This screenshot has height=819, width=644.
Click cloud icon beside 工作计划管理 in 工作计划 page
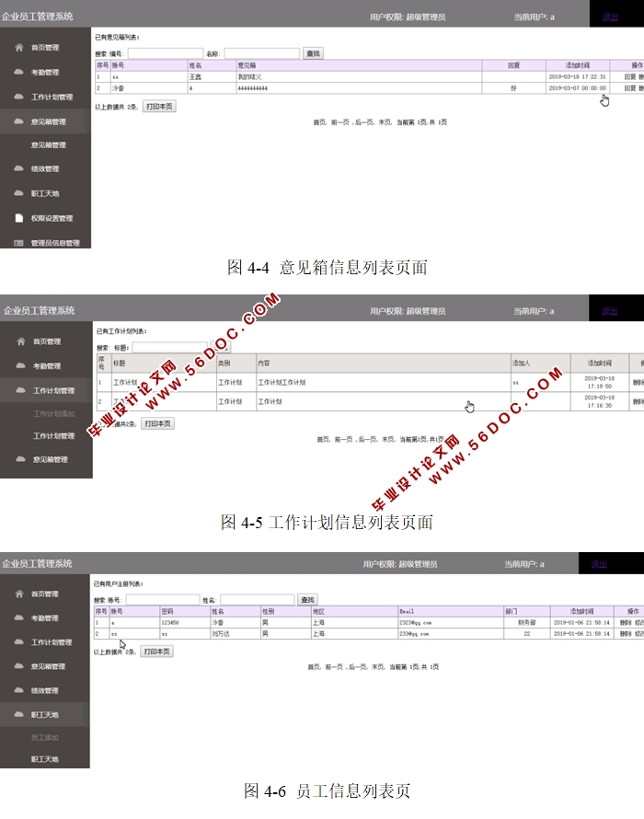(x=20, y=391)
